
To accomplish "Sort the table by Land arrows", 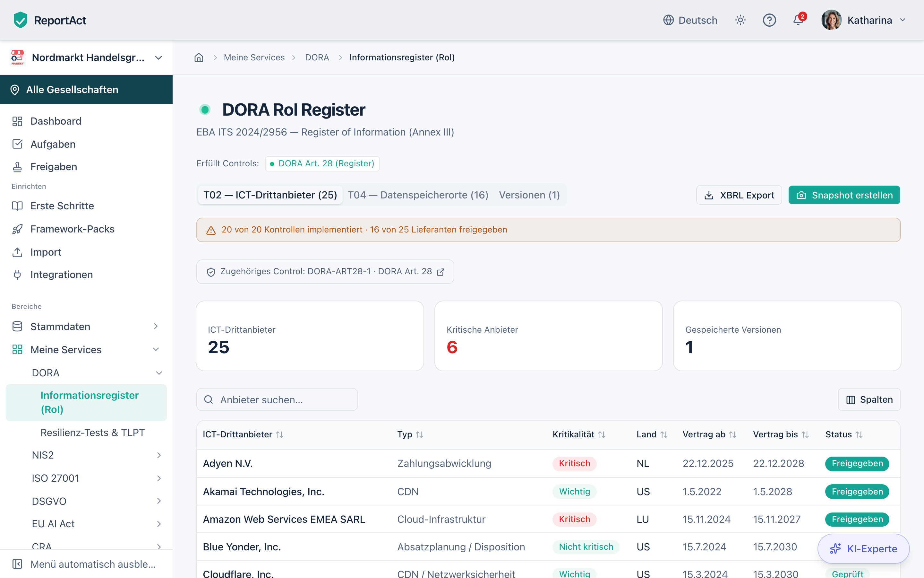I will 664,435.
